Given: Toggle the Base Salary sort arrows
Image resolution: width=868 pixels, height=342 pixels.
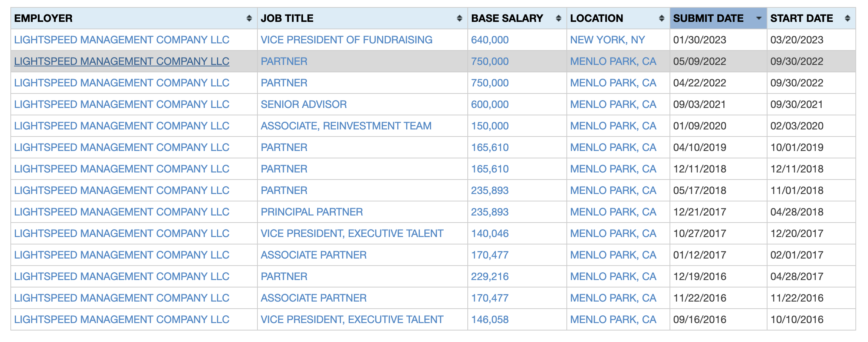Looking at the screenshot, I should point(558,18).
